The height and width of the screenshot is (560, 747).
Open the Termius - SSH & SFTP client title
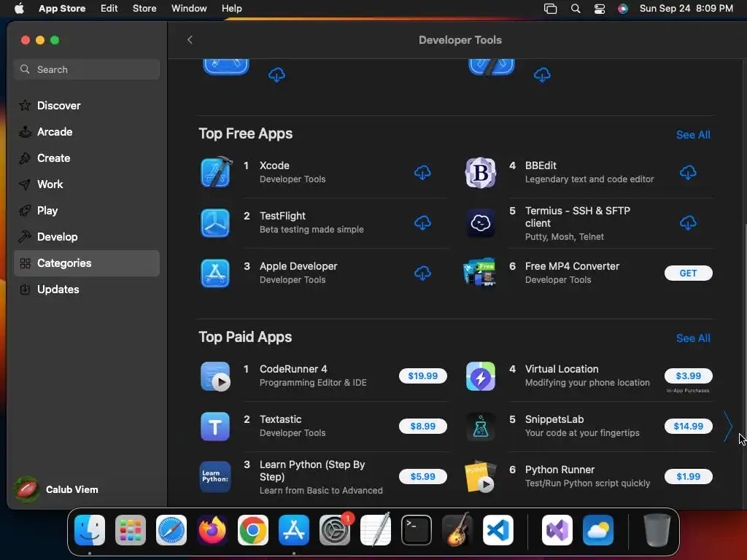coord(578,217)
